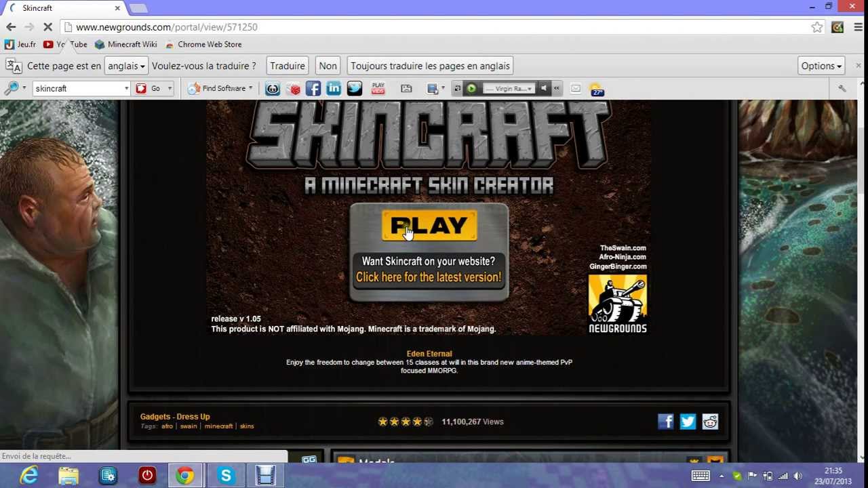This screenshot has width=868, height=488.
Task: Expand the Go button dropdown arrow
Action: coord(170,88)
